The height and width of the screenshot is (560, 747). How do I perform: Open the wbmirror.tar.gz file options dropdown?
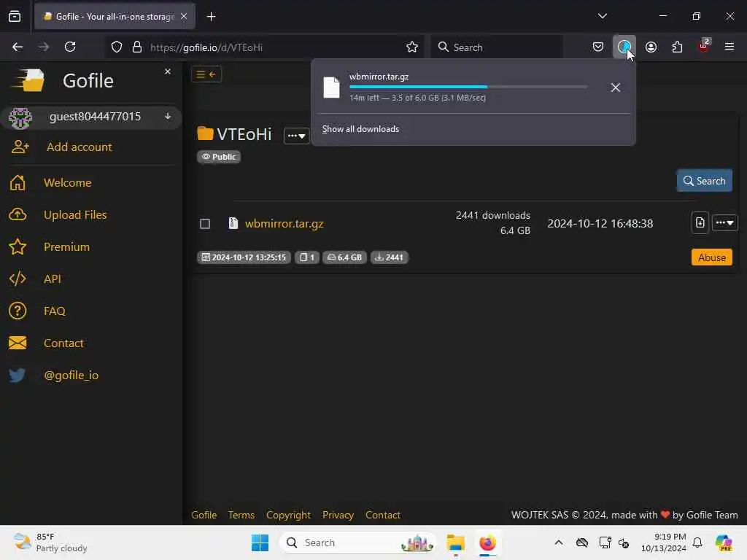coord(724,222)
